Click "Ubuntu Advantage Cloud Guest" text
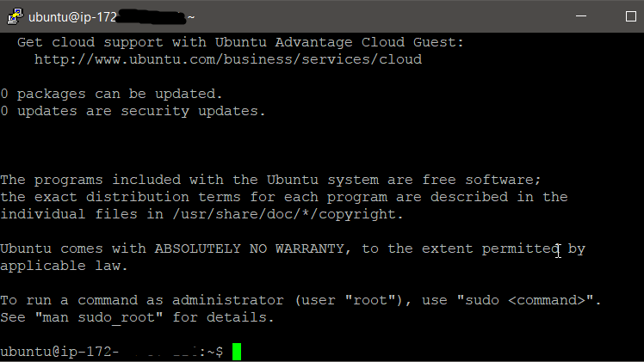The height and width of the screenshot is (362, 644). tap(340, 42)
